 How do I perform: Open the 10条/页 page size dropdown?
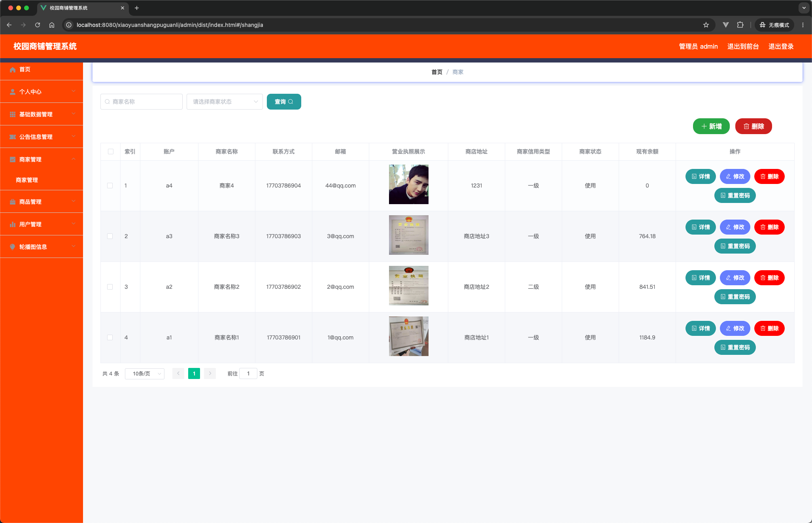coord(145,374)
